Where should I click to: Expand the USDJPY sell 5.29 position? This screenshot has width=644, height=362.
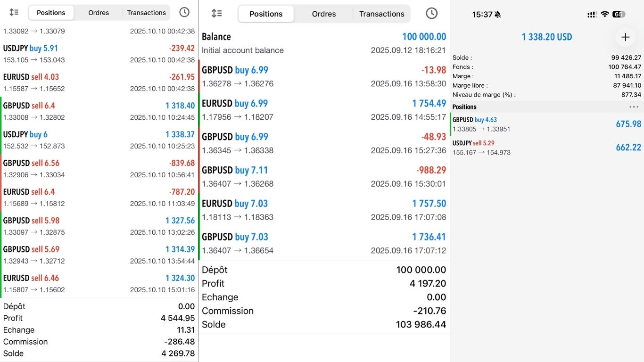[x=546, y=148]
